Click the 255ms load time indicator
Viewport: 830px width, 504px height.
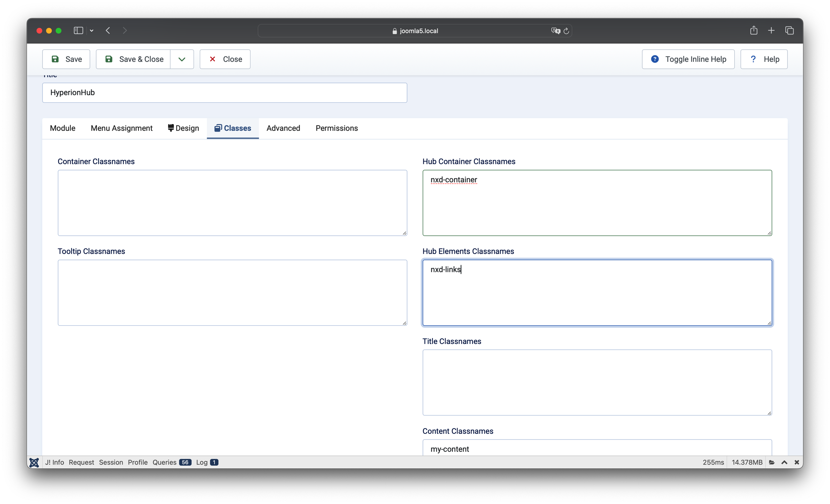pyautogui.click(x=713, y=463)
